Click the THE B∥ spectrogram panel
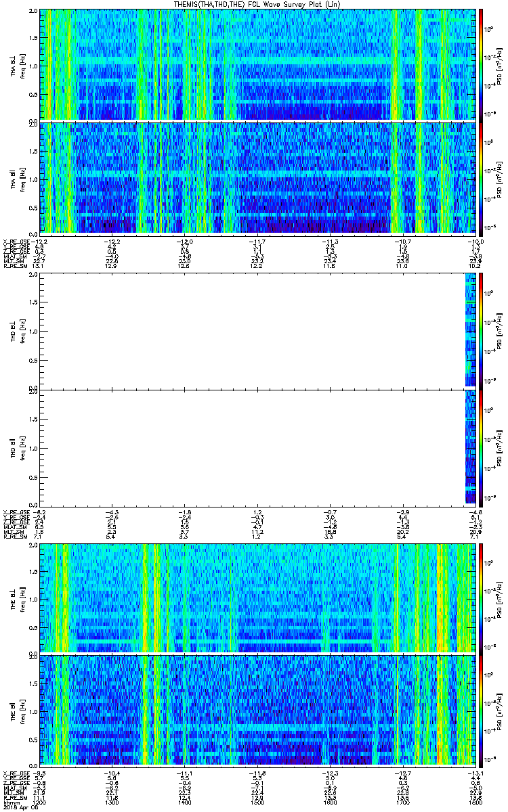 click(x=257, y=710)
